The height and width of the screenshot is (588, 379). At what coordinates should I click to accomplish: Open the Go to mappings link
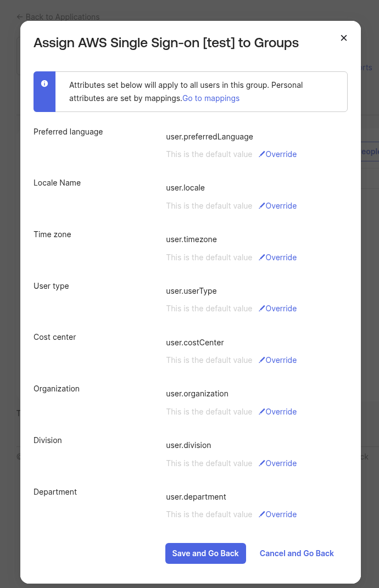(211, 99)
